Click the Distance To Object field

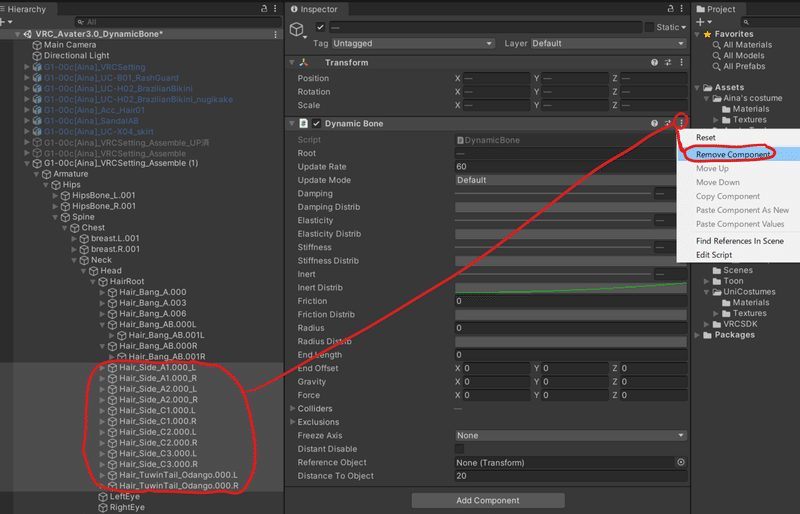[571, 476]
